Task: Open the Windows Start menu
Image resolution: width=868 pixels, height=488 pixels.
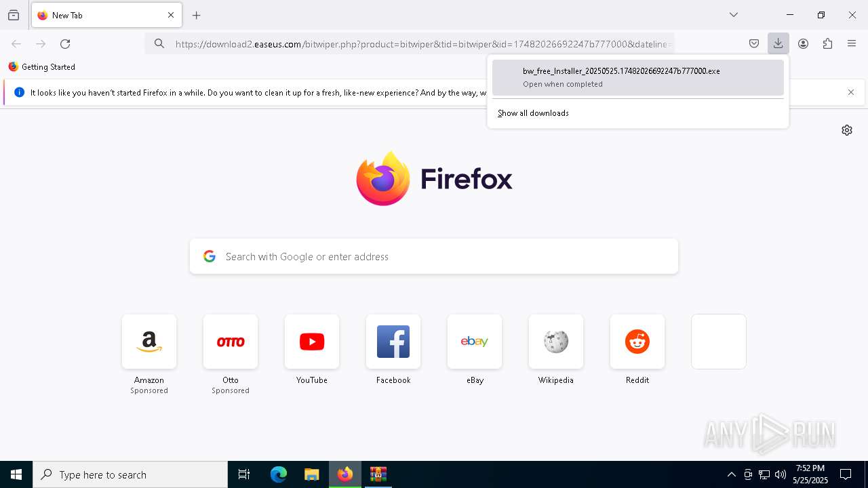Action: [x=16, y=474]
